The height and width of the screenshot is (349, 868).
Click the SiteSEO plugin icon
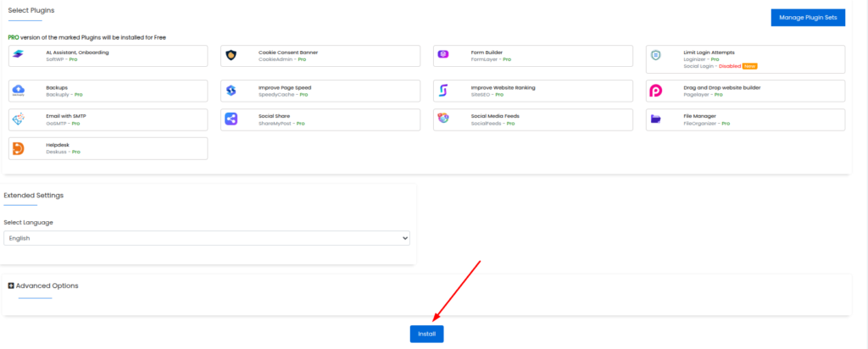pos(442,91)
